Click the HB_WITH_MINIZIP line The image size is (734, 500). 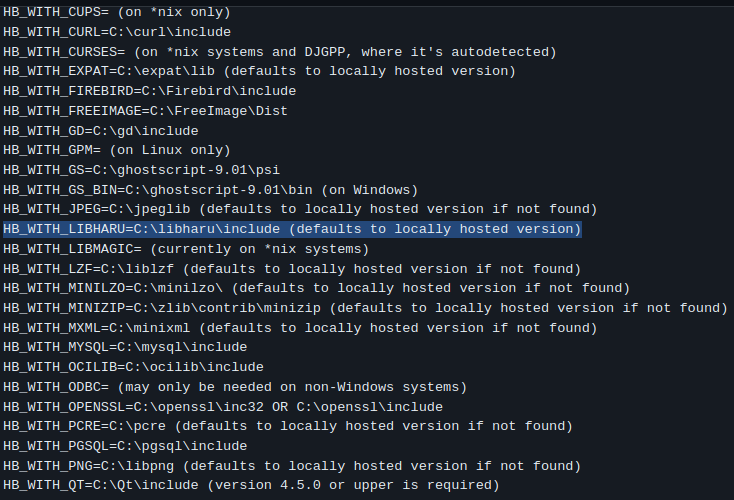point(365,308)
